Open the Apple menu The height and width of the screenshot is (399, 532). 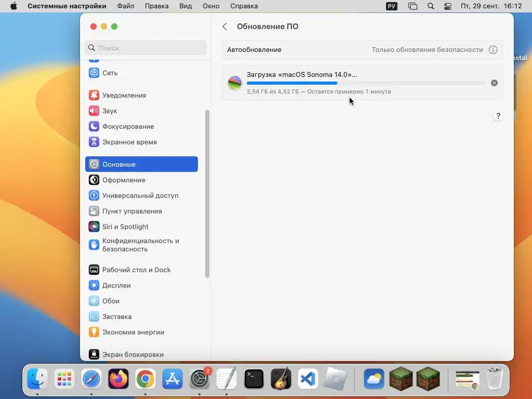[x=14, y=6]
